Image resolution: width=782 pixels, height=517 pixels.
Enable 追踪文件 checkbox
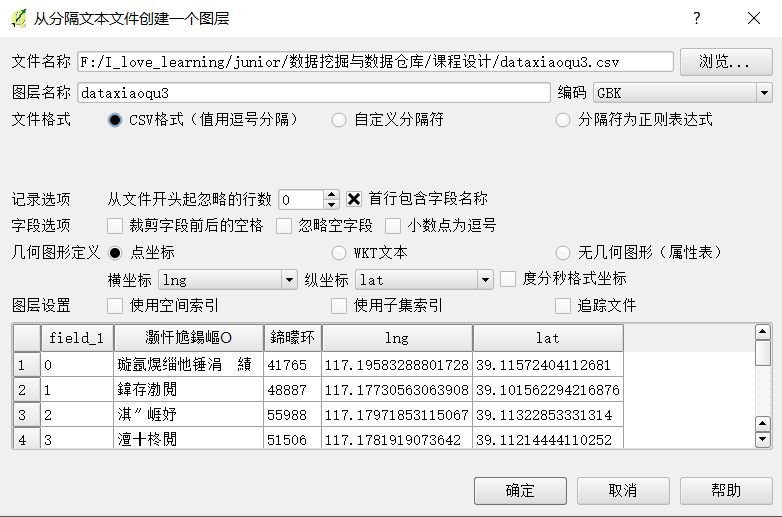563,306
